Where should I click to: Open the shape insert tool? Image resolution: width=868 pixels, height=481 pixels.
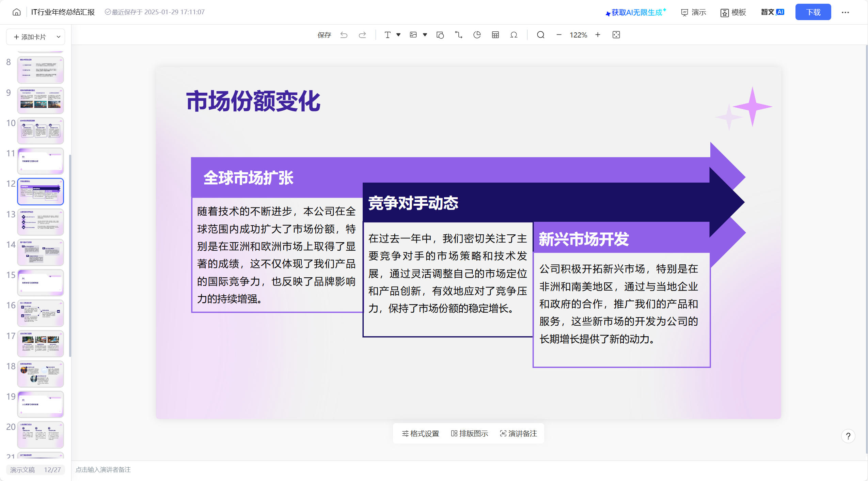click(440, 35)
